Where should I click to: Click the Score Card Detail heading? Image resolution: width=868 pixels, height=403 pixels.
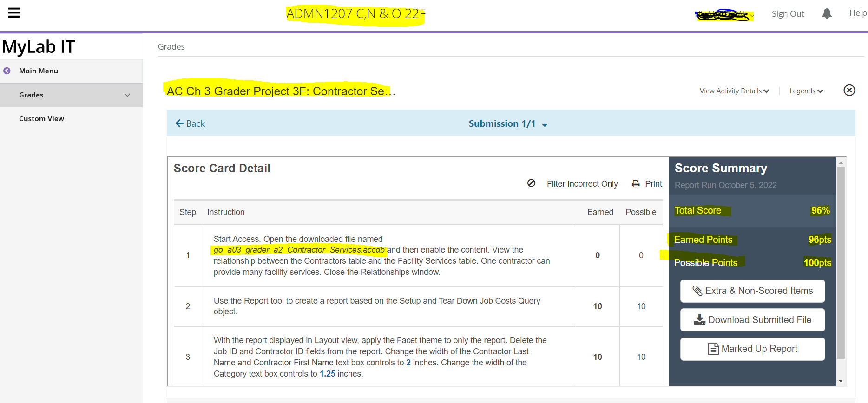pyautogui.click(x=222, y=169)
